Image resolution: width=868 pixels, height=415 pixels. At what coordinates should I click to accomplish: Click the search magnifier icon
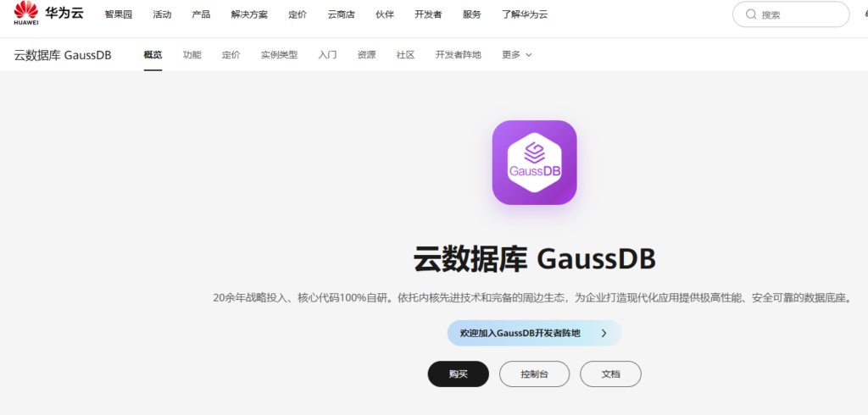751,14
